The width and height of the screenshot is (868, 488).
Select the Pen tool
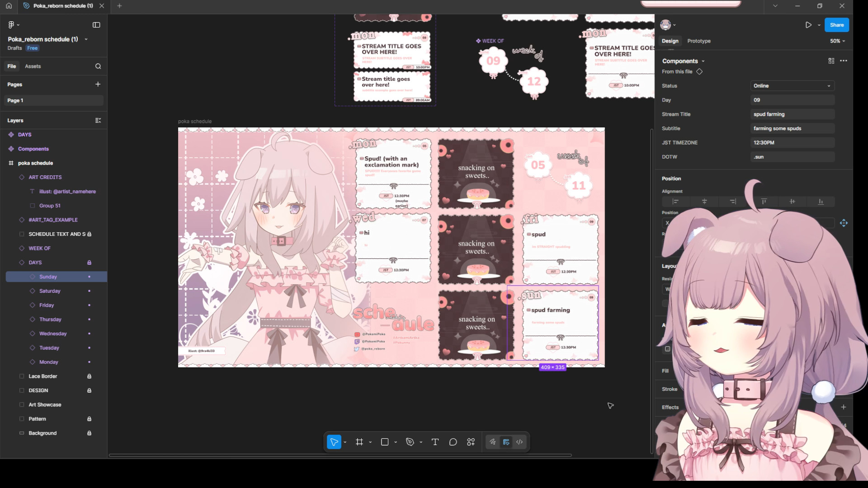[410, 442]
